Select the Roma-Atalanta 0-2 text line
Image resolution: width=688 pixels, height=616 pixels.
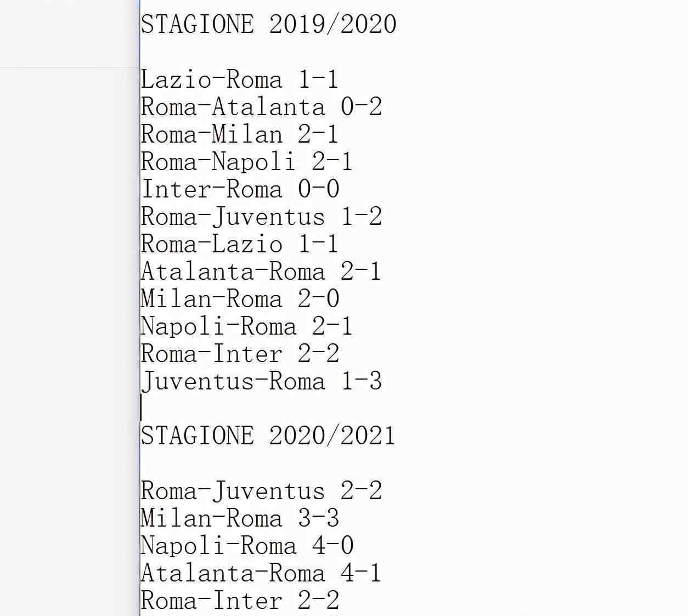(261, 107)
